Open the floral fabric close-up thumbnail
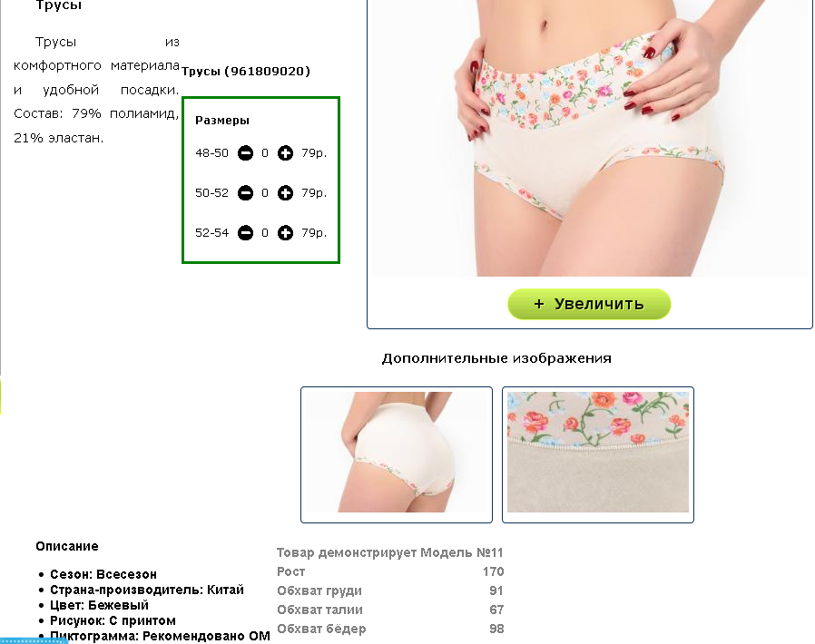815x644 pixels. click(x=598, y=454)
